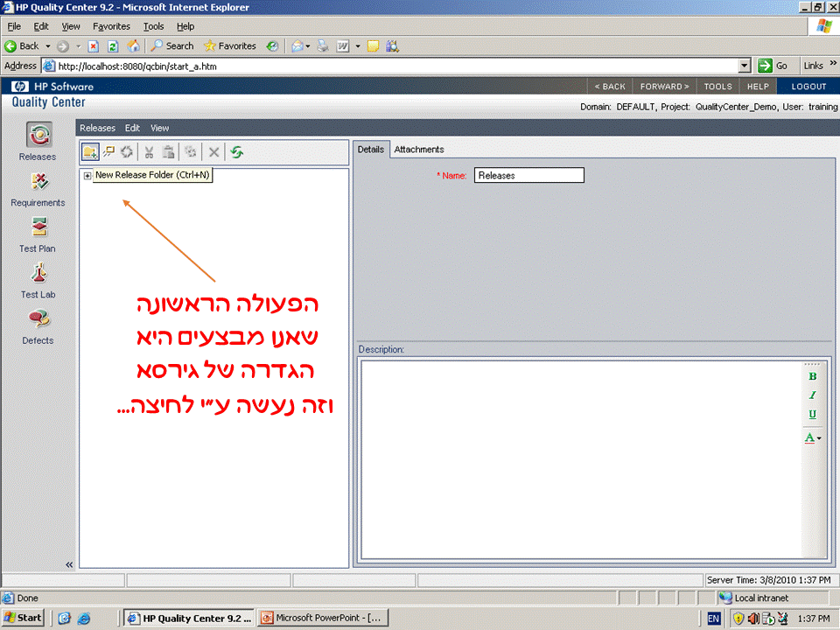The height and width of the screenshot is (630, 840).
Task: Click the Edit with Word icon
Action: [x=343, y=46]
